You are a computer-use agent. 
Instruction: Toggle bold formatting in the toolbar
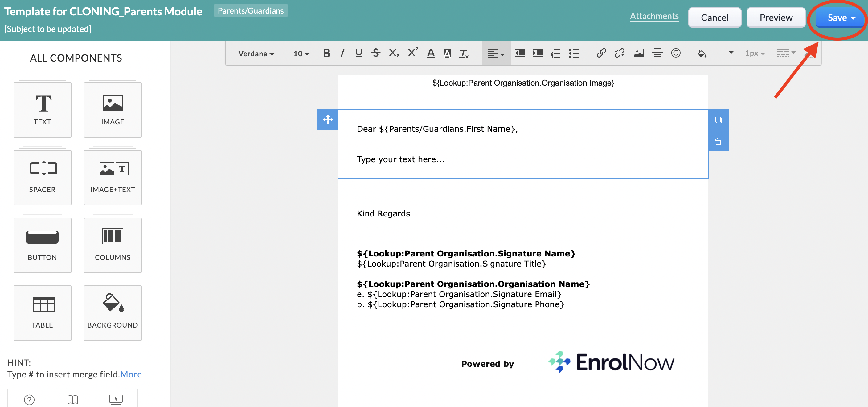coord(326,53)
